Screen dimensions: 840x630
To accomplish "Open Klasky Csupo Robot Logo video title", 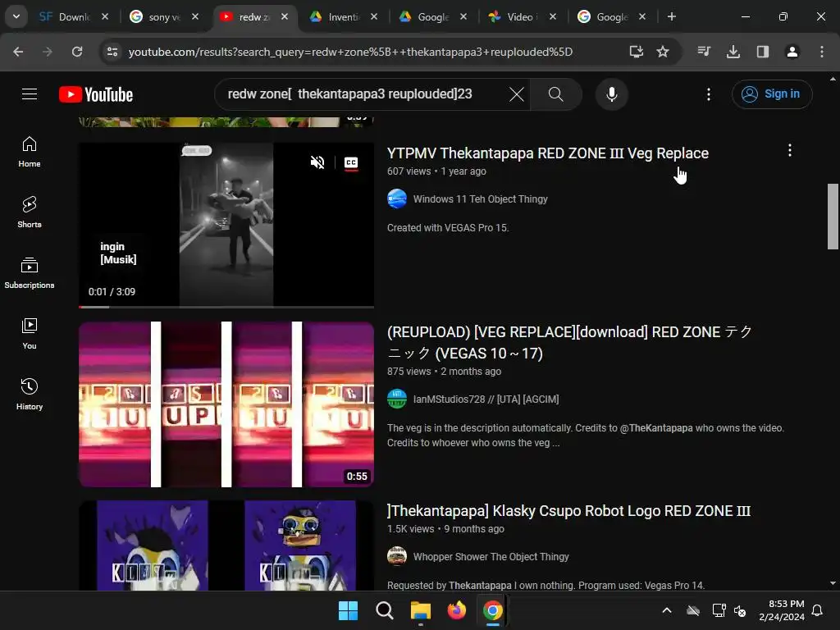I will (x=569, y=511).
